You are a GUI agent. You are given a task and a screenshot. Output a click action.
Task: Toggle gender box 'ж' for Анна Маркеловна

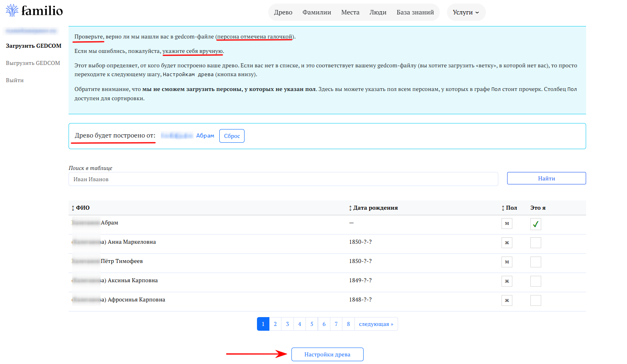507,243
